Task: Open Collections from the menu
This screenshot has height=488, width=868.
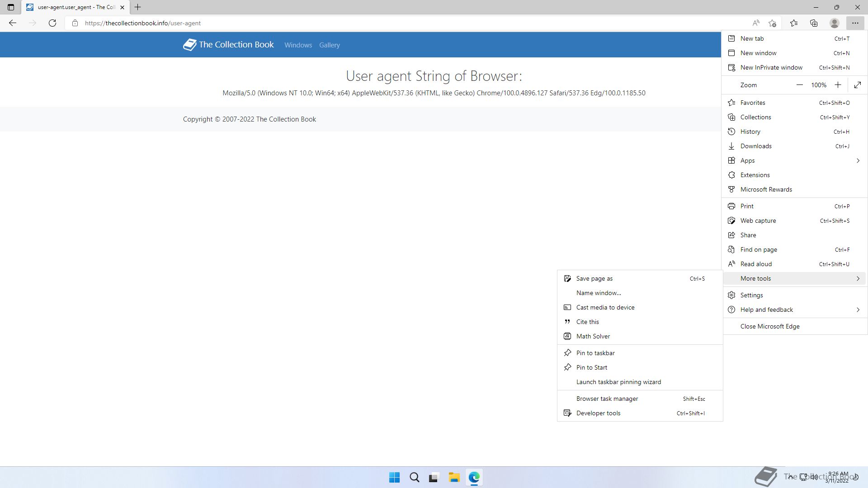Action: tap(794, 117)
